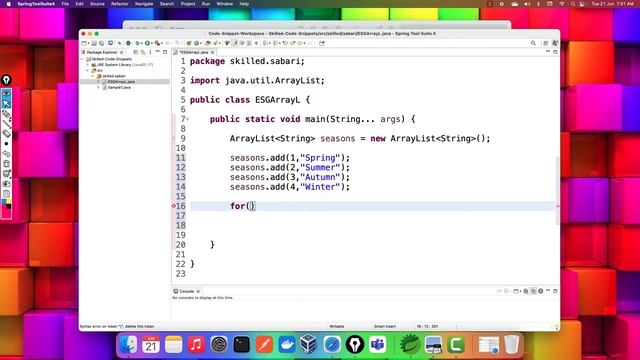The height and width of the screenshot is (360, 640).
Task: Select the Java perspective icon
Action: [555, 43]
